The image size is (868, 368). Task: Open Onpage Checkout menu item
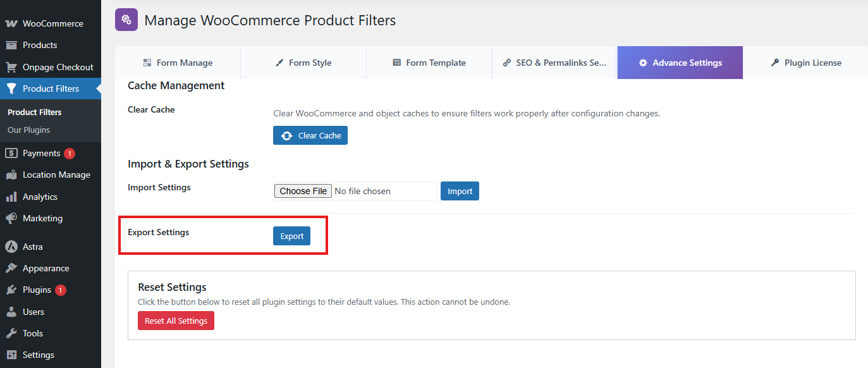click(x=51, y=67)
